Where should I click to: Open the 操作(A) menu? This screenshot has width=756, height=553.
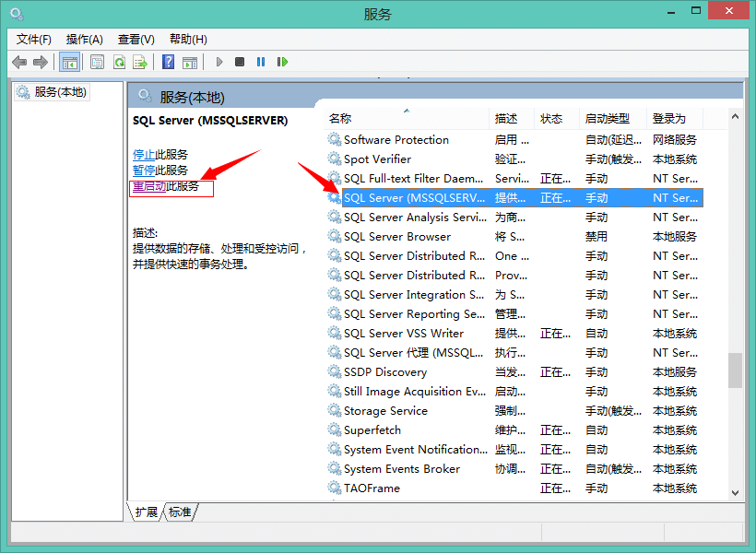[85, 39]
